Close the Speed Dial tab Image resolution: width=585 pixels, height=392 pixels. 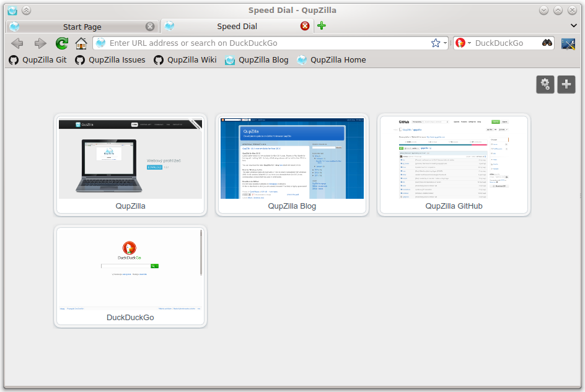[x=305, y=26]
